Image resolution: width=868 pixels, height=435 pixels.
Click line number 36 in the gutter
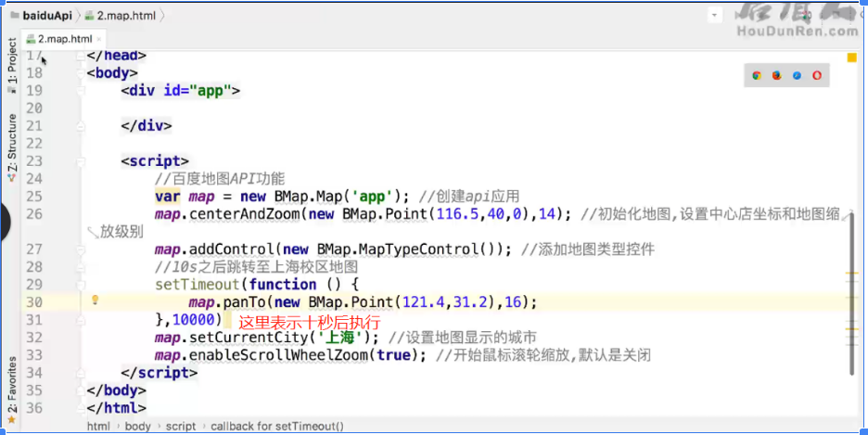coord(34,408)
